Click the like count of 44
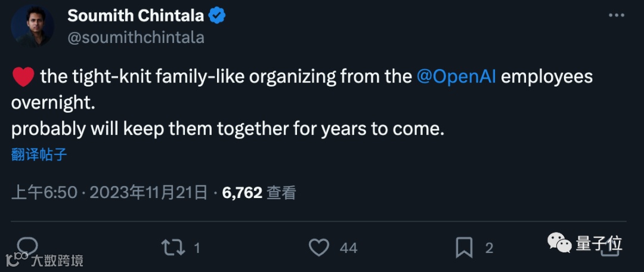644x272 pixels. 348,248
